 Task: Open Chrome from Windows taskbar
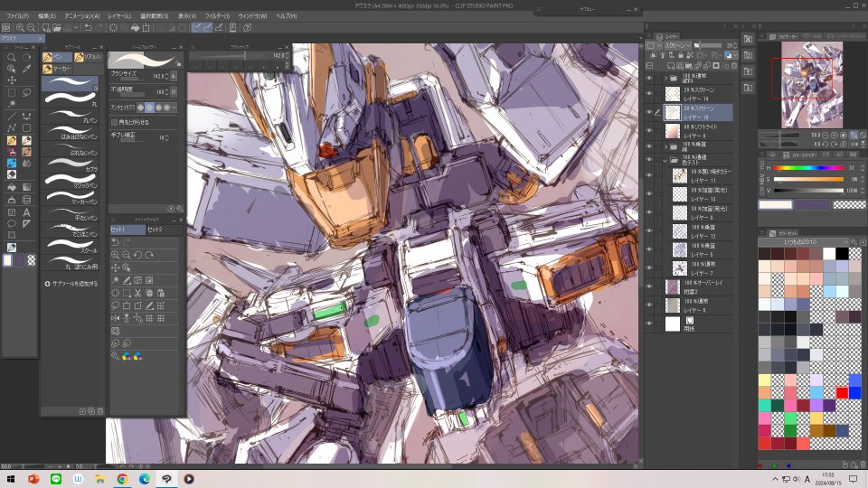pyautogui.click(x=122, y=479)
